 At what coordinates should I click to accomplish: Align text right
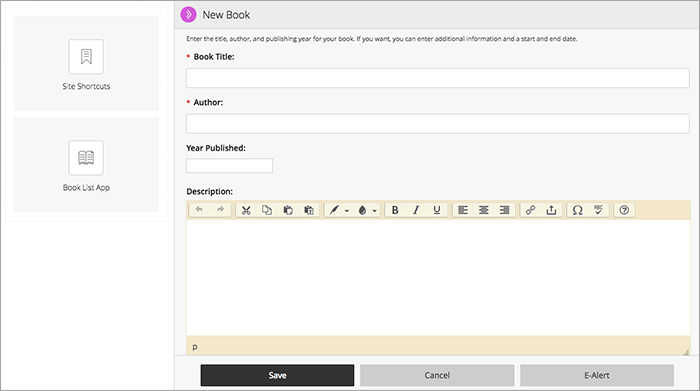click(504, 210)
